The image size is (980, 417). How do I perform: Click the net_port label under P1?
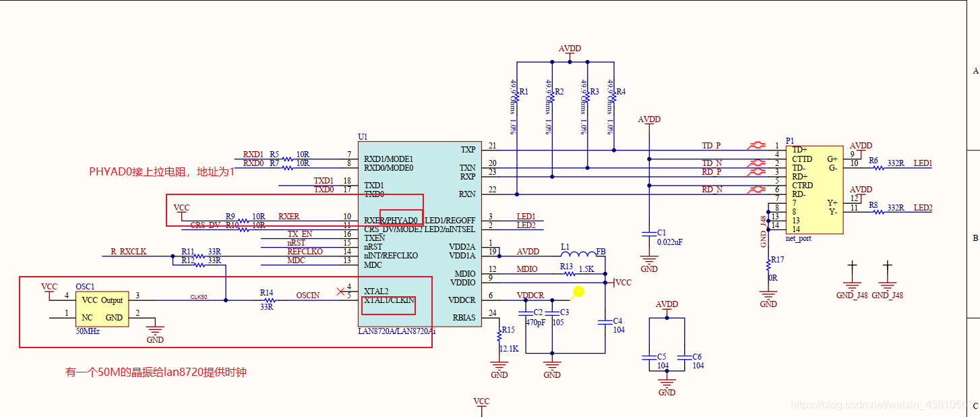tap(799, 239)
